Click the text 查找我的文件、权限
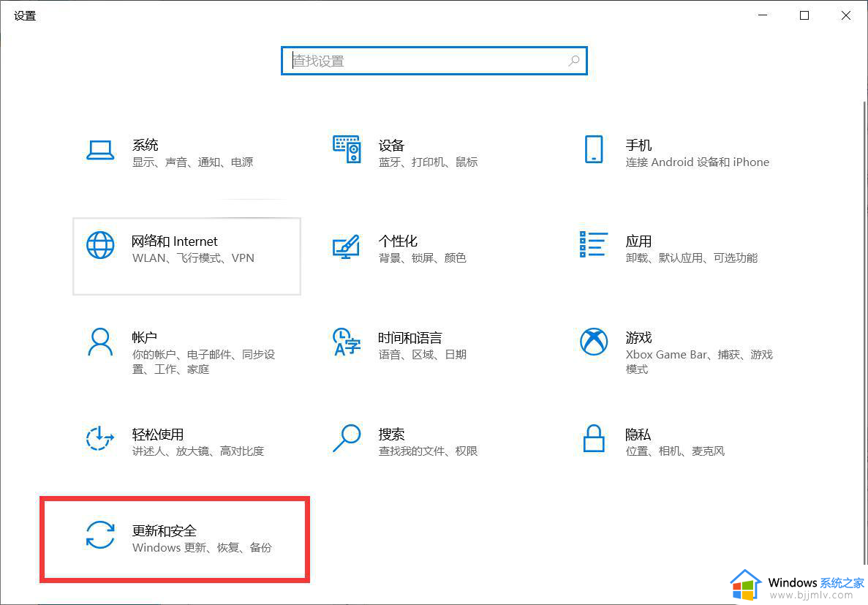The height and width of the screenshot is (605, 868). coord(428,451)
